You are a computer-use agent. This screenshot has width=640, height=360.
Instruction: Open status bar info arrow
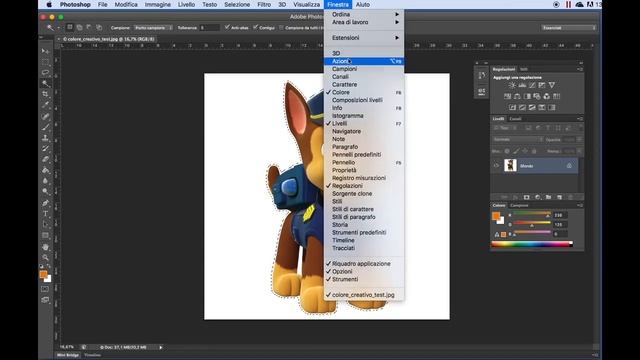161,347
